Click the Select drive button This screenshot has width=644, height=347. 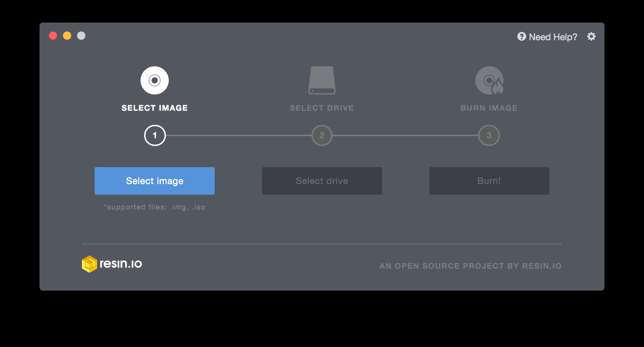point(322,181)
